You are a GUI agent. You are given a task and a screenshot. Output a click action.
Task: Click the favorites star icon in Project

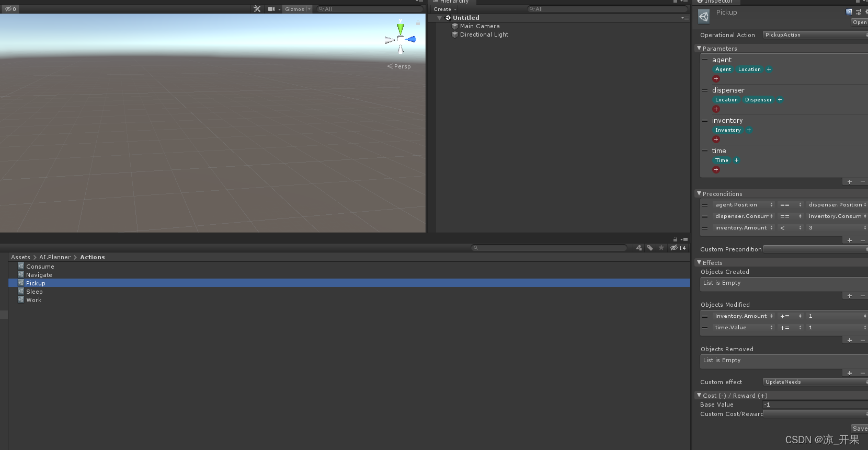tap(661, 248)
